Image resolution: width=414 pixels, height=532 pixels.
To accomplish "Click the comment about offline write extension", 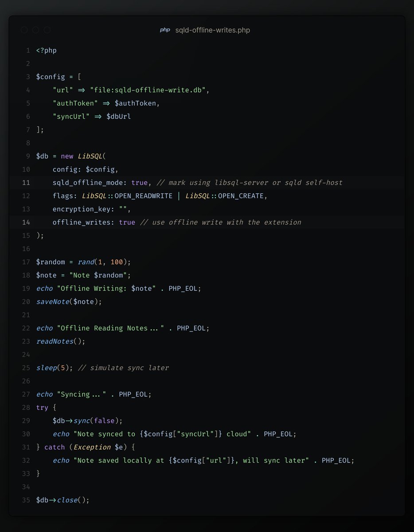I will (x=220, y=222).
